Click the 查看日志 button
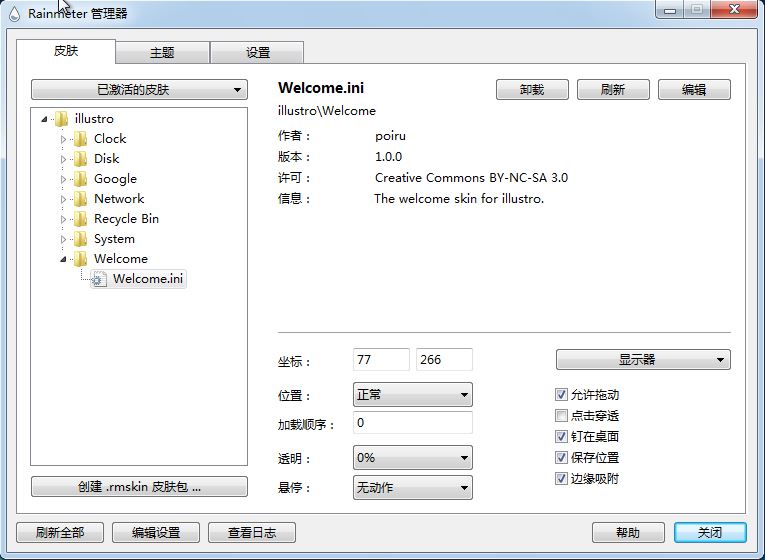 [x=252, y=533]
